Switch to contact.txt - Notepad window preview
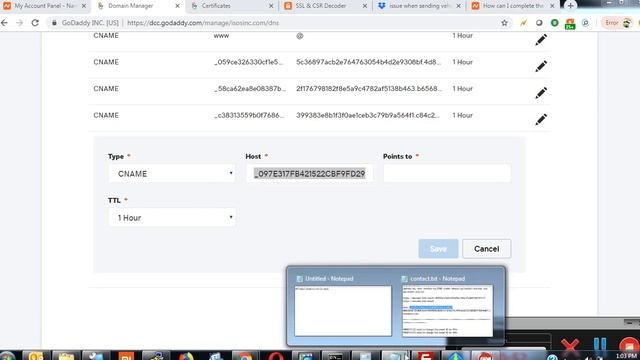The width and height of the screenshot is (640, 360). pyautogui.click(x=447, y=306)
